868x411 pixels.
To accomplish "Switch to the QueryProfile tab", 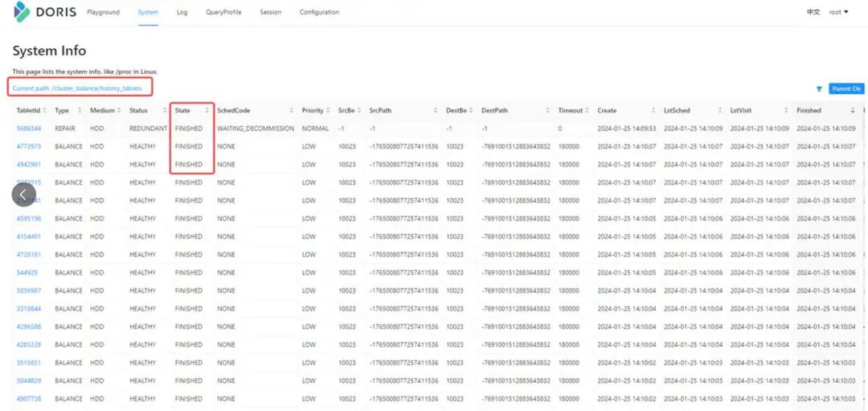I will [x=223, y=12].
